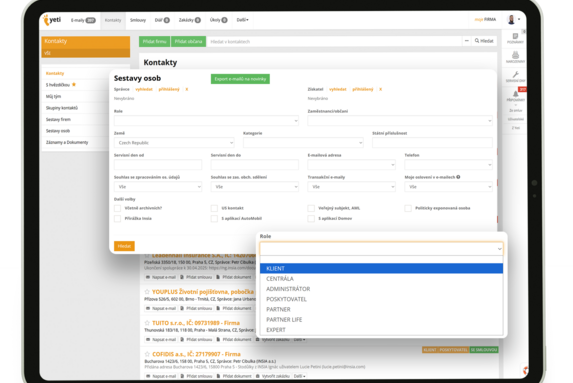Image resolution: width=573 pixels, height=383 pixels.
Task: Click Získatel přihlášený link
Action: [x=363, y=89]
